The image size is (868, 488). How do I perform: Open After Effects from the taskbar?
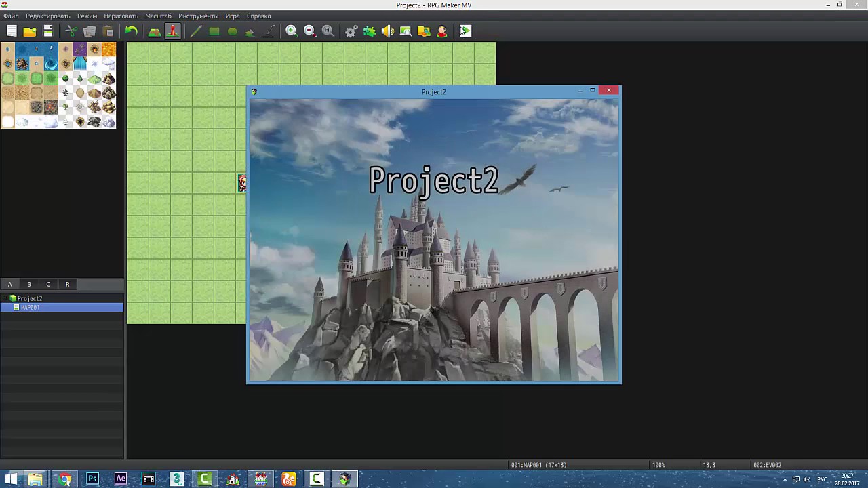[121, 479]
